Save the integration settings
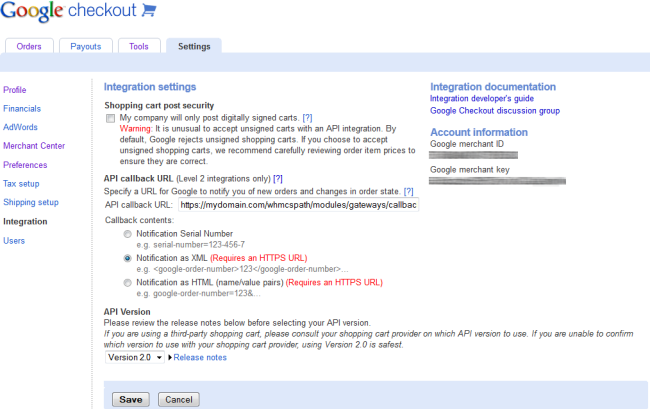The image size is (650, 409). point(131,399)
